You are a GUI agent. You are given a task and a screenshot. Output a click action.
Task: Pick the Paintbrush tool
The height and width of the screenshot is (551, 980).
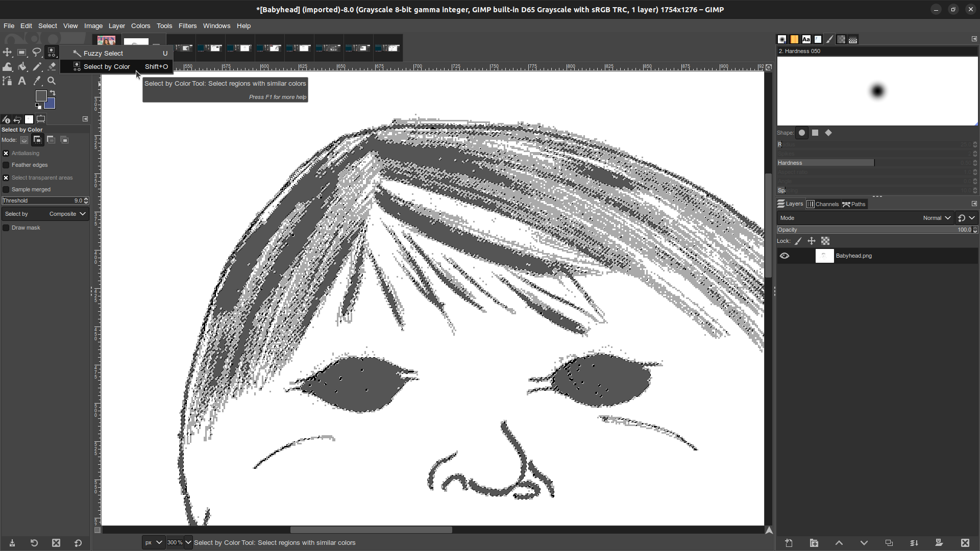click(37, 66)
